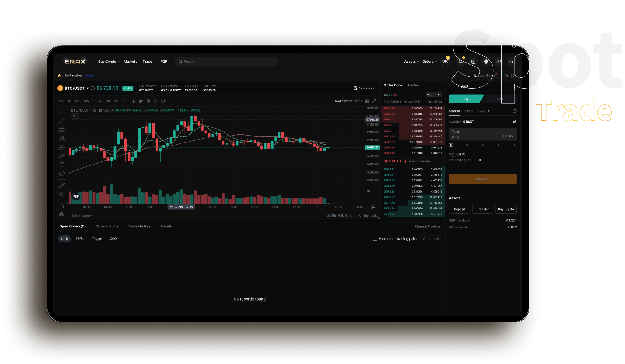Click the order amount slider handle
The width and height of the screenshot is (625, 364).
[451, 145]
